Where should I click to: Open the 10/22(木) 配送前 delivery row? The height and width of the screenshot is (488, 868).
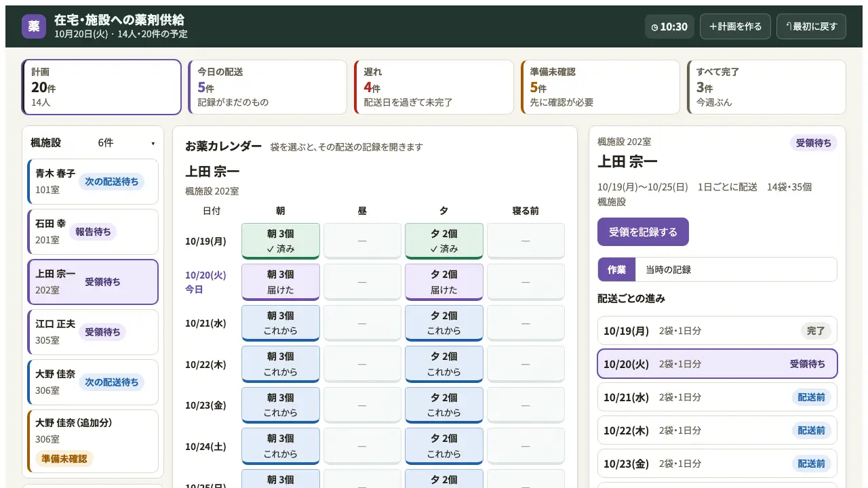(x=717, y=430)
